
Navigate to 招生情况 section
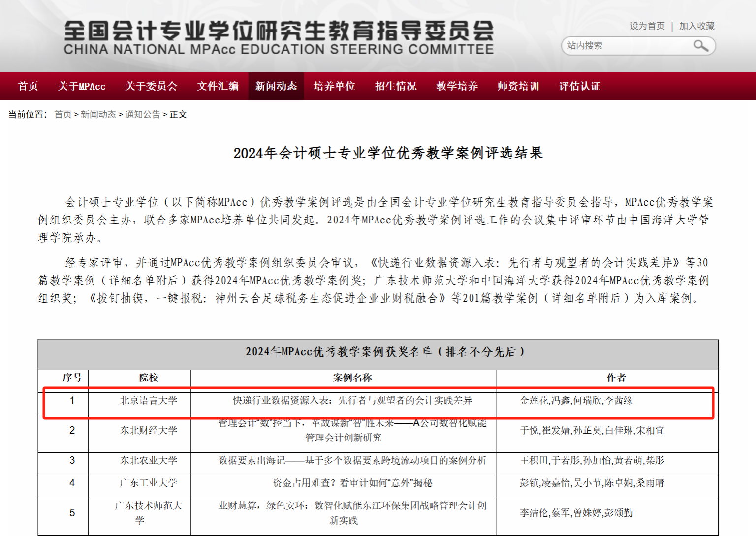(x=396, y=86)
